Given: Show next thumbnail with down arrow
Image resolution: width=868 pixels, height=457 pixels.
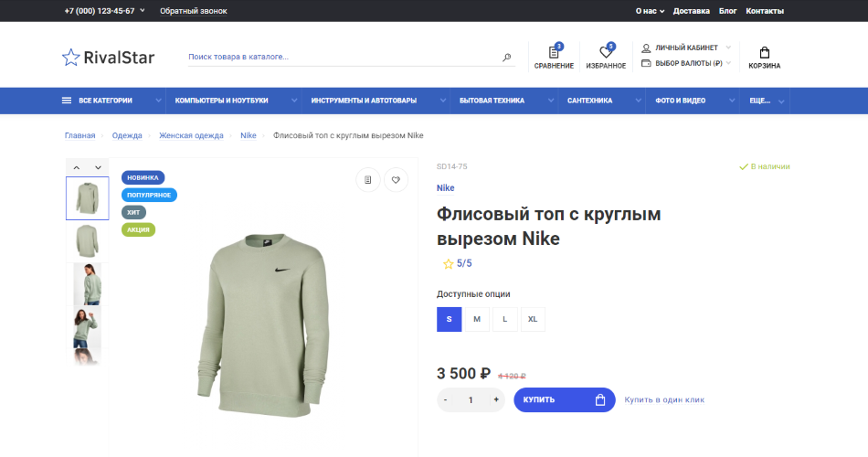Looking at the screenshot, I should click(98, 167).
